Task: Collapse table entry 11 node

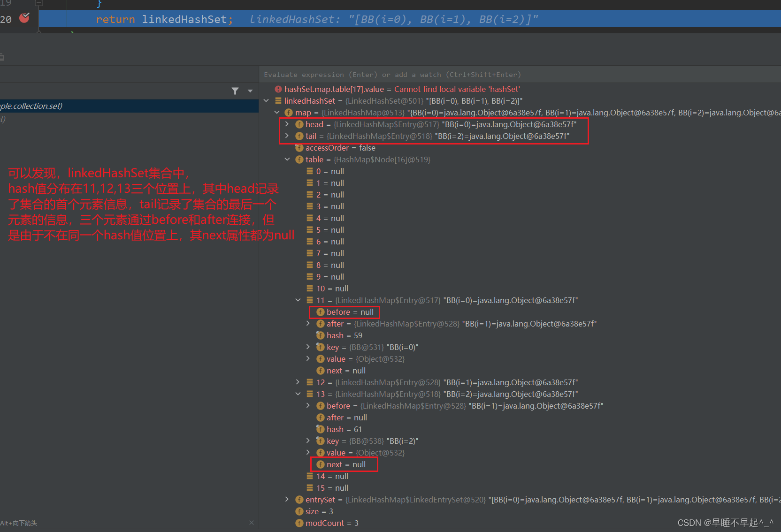Action: coord(298,300)
